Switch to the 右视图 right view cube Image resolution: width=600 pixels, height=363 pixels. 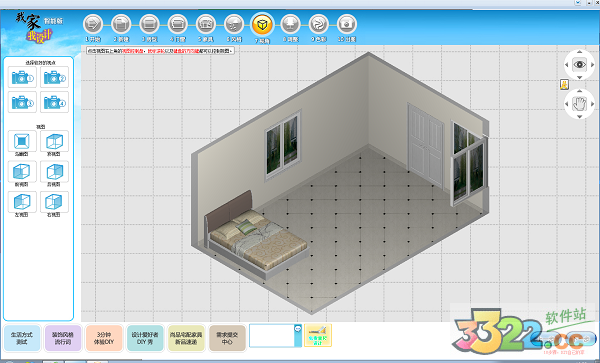pos(54,202)
